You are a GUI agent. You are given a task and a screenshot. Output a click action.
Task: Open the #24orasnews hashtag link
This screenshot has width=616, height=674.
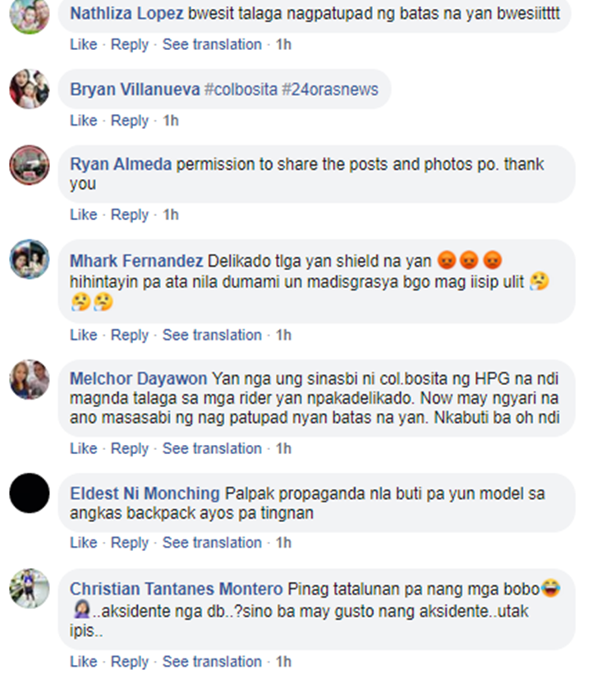point(330,89)
